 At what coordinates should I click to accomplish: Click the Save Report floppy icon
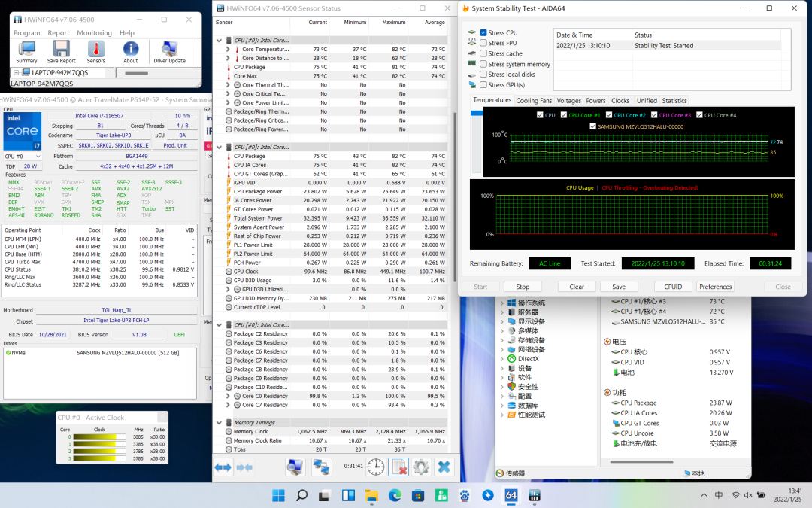tap(61, 53)
